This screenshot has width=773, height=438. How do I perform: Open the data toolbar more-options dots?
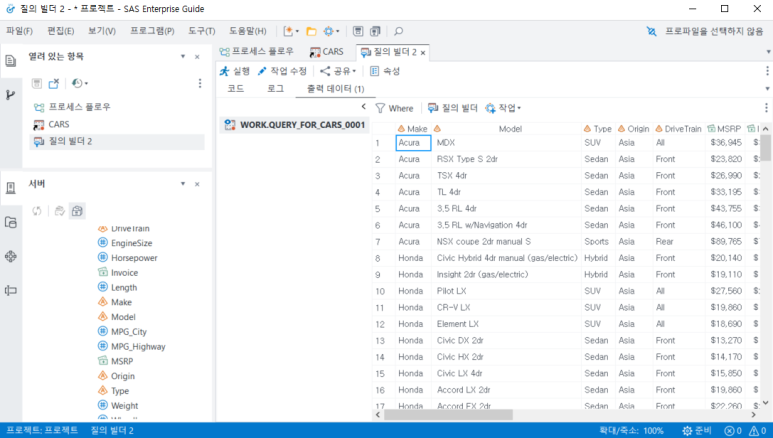[766, 108]
